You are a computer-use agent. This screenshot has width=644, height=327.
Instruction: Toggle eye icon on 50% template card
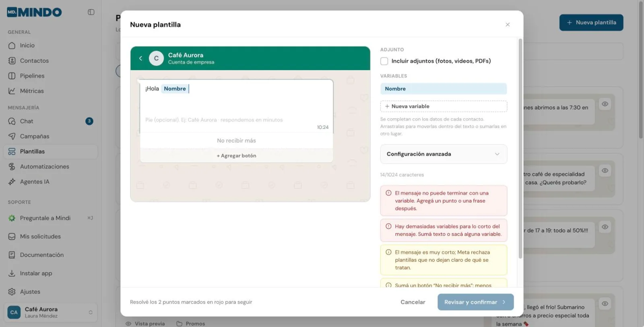coord(605,227)
